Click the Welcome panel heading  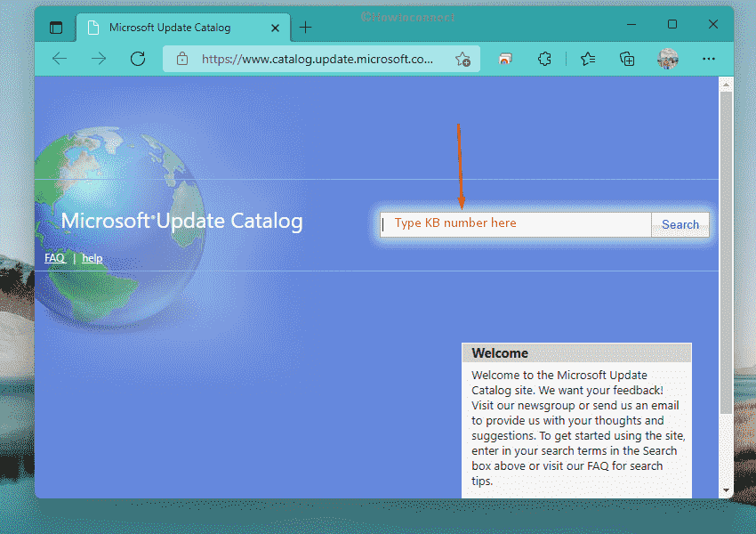point(500,353)
